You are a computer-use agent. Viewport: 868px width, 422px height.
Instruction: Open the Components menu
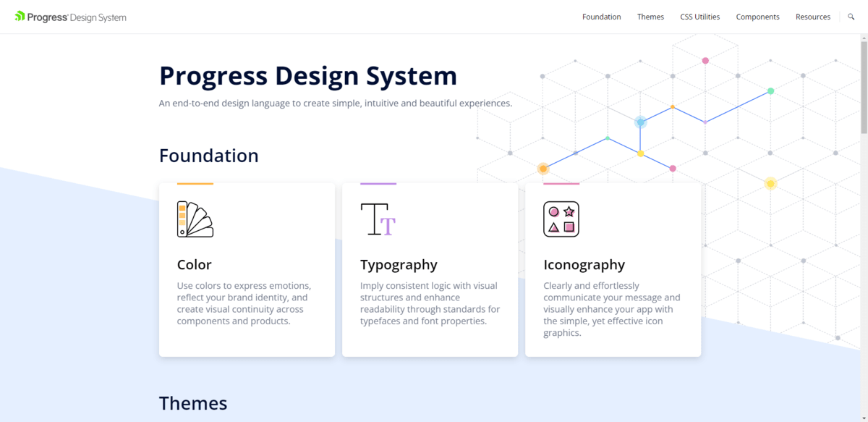click(x=758, y=17)
